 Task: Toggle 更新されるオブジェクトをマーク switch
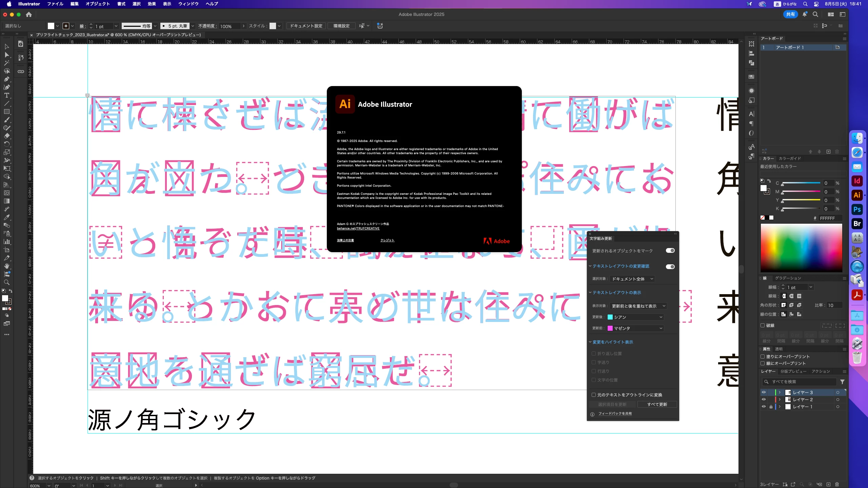pos(670,250)
